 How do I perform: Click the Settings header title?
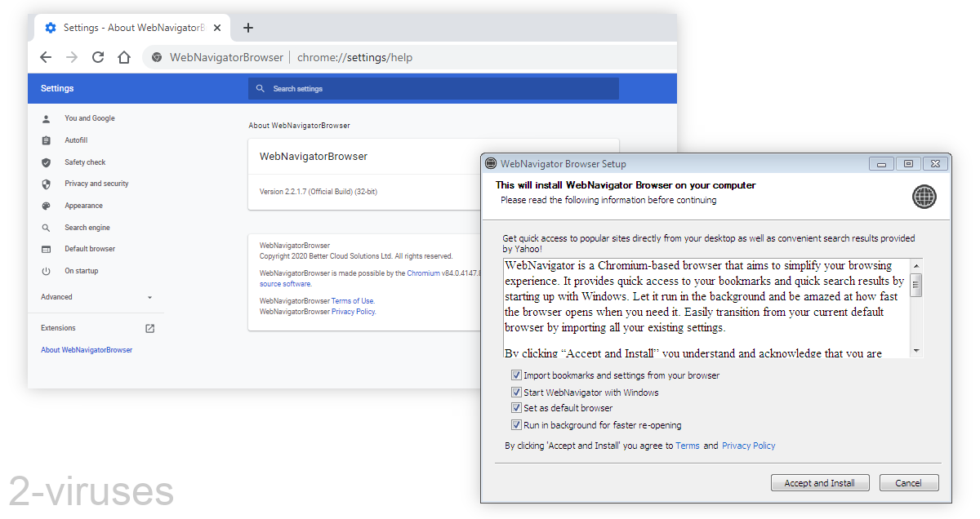click(x=57, y=89)
